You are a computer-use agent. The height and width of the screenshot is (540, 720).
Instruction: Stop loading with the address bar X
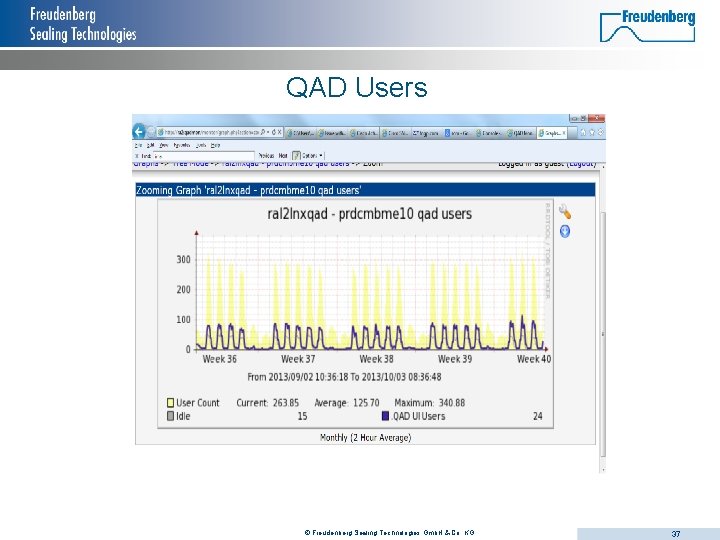[x=279, y=132]
